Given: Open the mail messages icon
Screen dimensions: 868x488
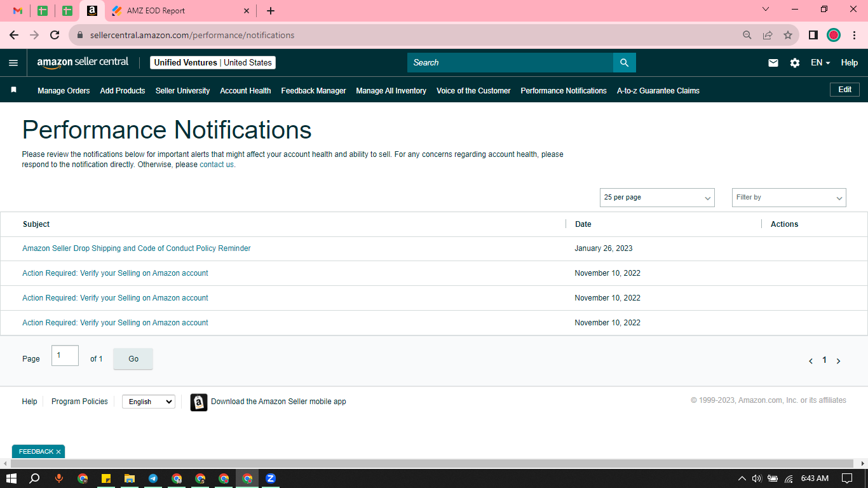Looking at the screenshot, I should coord(773,63).
